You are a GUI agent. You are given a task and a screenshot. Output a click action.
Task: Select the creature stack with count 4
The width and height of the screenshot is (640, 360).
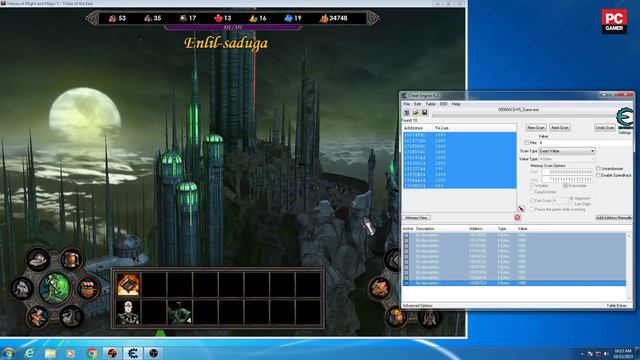[x=180, y=312]
